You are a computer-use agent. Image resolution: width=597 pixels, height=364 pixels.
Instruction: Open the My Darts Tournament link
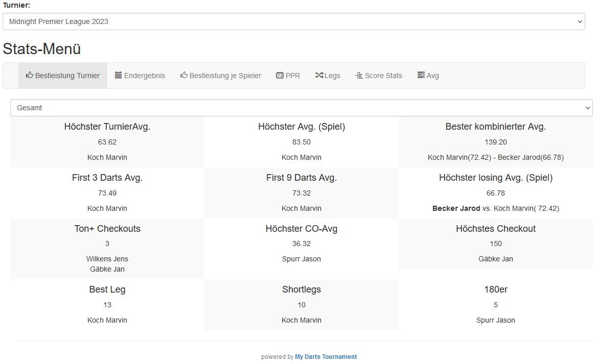coord(326,357)
